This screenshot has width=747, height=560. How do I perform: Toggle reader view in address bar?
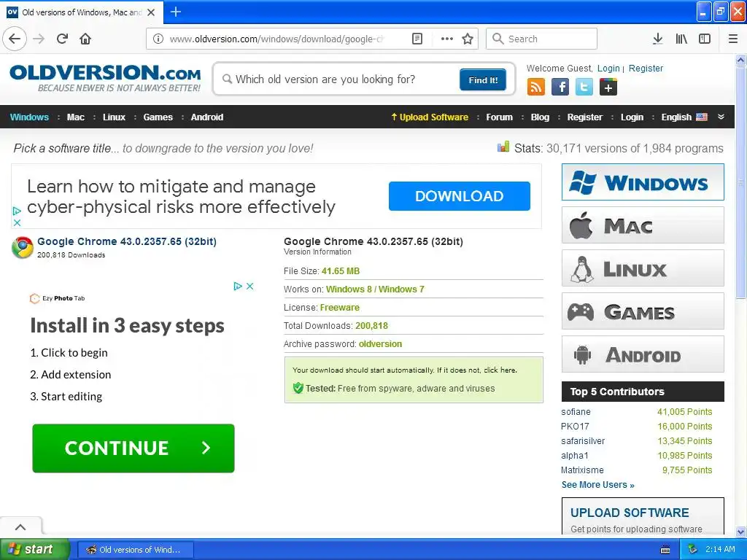pyautogui.click(x=417, y=39)
